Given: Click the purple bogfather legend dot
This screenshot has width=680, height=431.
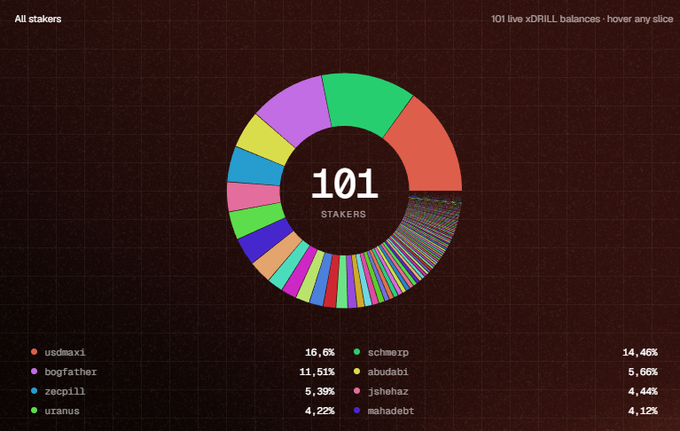Looking at the screenshot, I should click(34, 371).
